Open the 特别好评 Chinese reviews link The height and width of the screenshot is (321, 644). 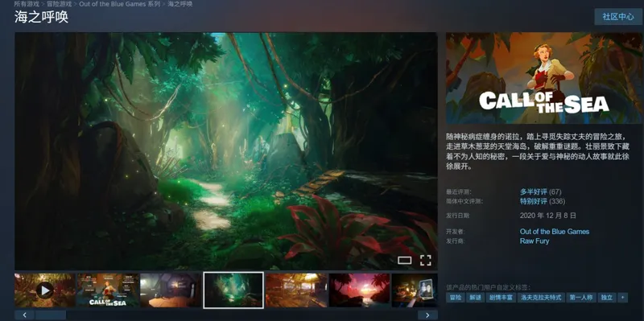[x=534, y=201]
